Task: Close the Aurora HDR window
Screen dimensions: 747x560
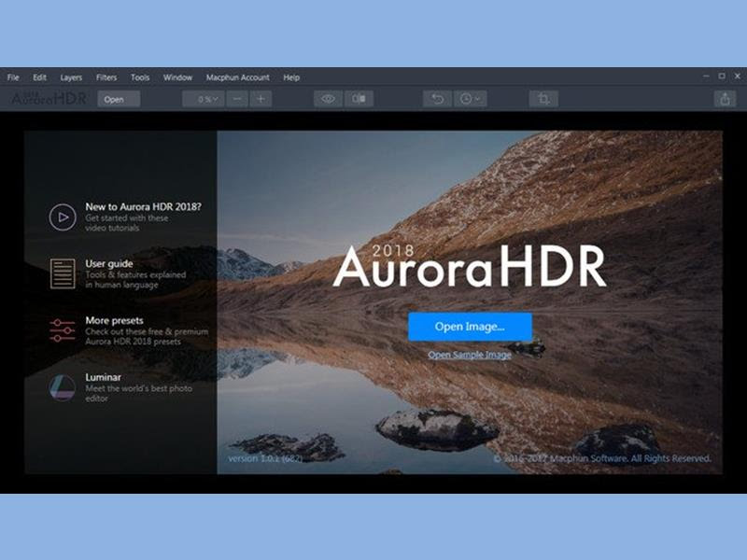Action: coord(738,77)
